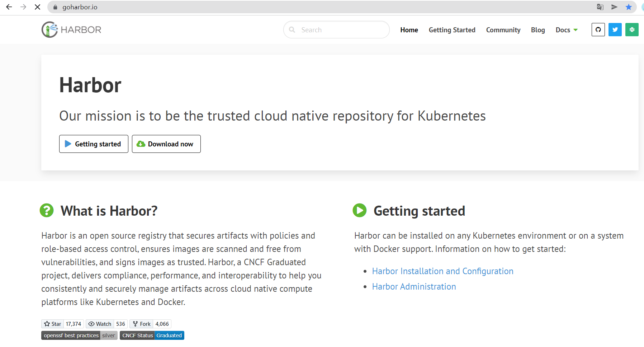Image resolution: width=644 pixels, height=347 pixels.
Task: Open the translate page icon
Action: click(600, 7)
